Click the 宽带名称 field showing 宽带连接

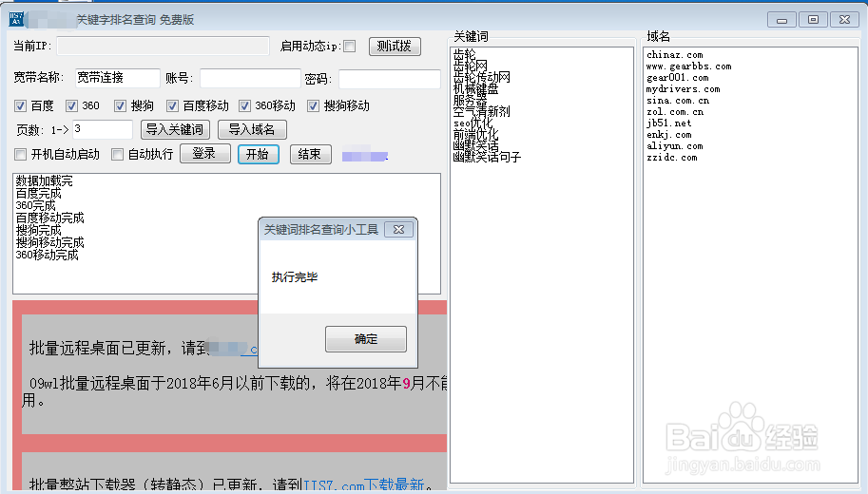coord(117,78)
